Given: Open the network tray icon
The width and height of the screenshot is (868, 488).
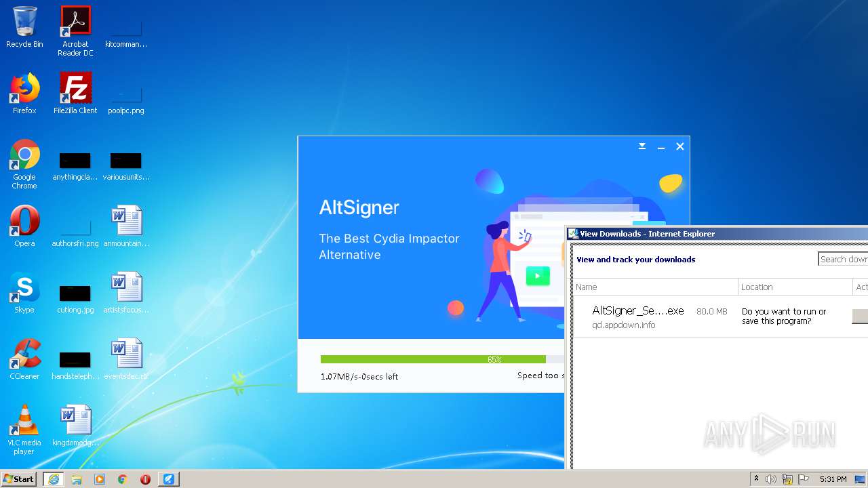Looking at the screenshot, I should [787, 479].
